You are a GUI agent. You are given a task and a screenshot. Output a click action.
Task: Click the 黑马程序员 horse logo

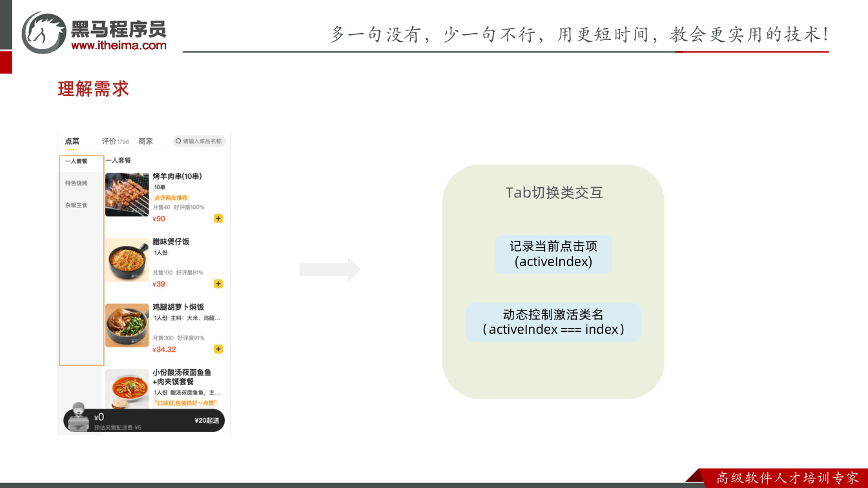(43, 32)
